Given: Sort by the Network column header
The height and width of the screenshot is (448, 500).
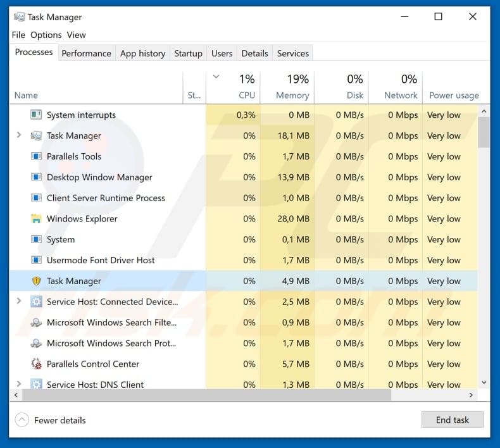Looking at the screenshot, I should pos(396,87).
